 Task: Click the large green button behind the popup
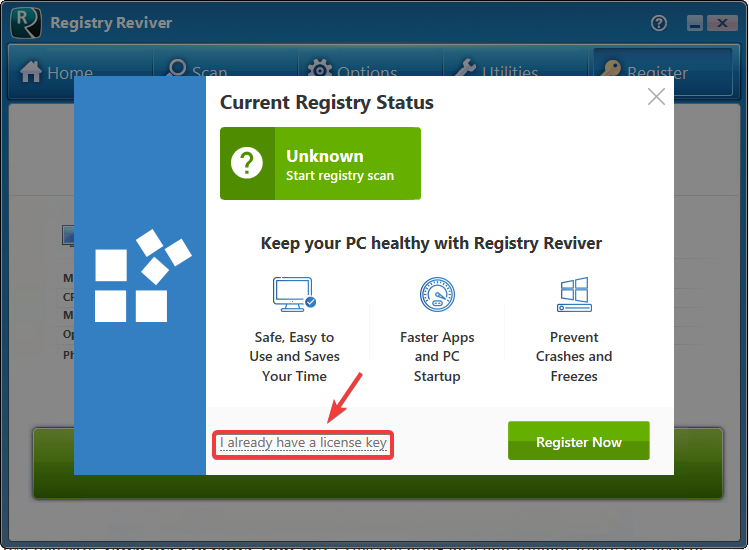(x=378, y=486)
